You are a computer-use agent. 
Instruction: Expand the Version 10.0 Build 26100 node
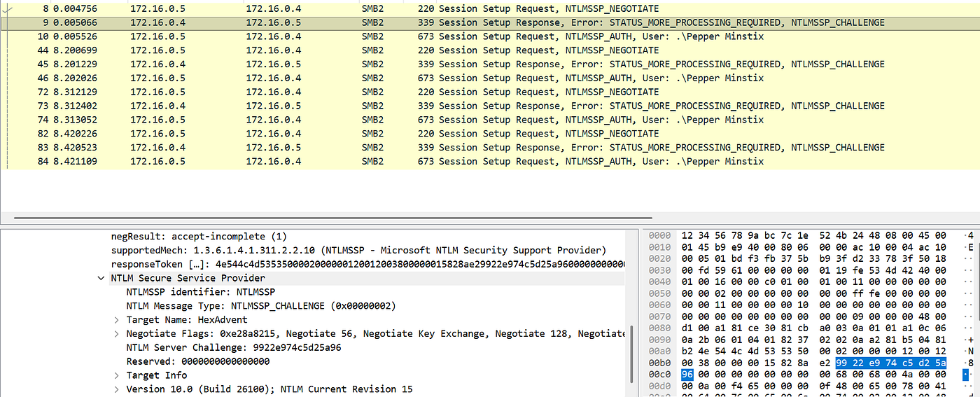(x=117, y=389)
